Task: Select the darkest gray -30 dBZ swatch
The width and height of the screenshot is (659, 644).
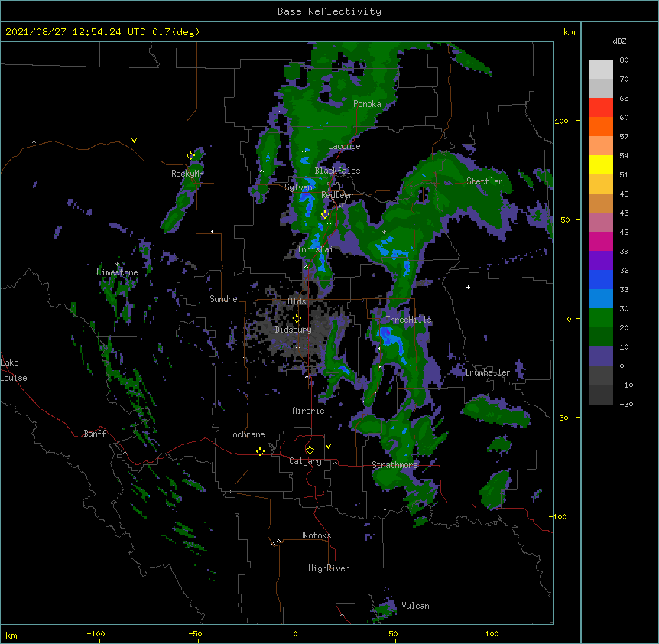Action: 601,395
